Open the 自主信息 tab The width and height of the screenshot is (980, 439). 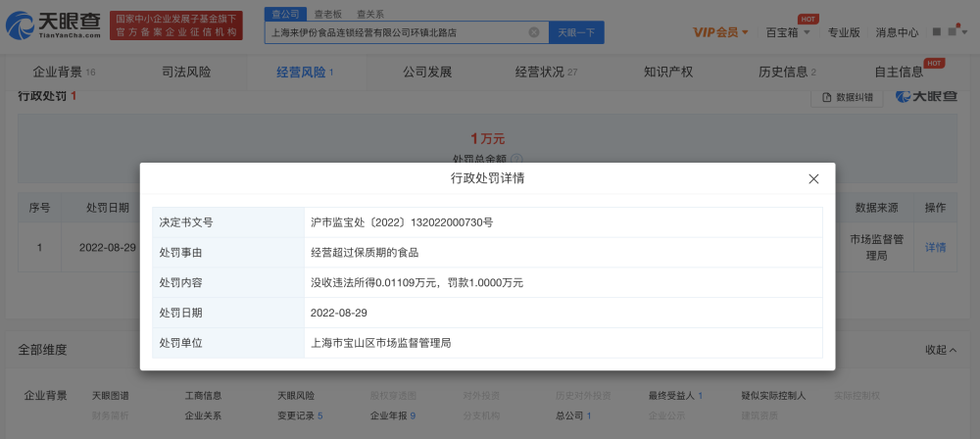click(900, 72)
